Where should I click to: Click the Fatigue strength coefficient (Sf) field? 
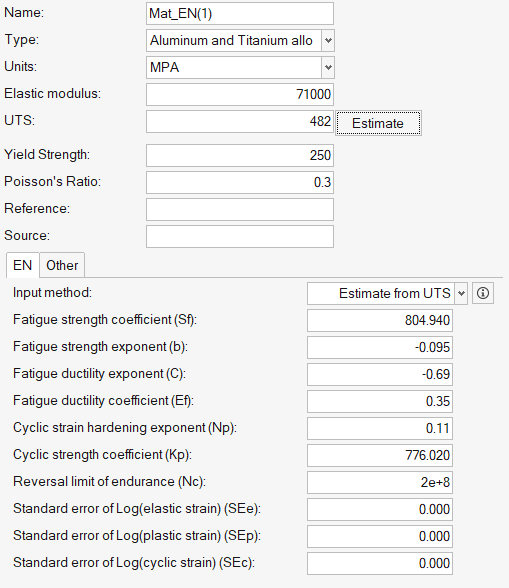point(380,320)
